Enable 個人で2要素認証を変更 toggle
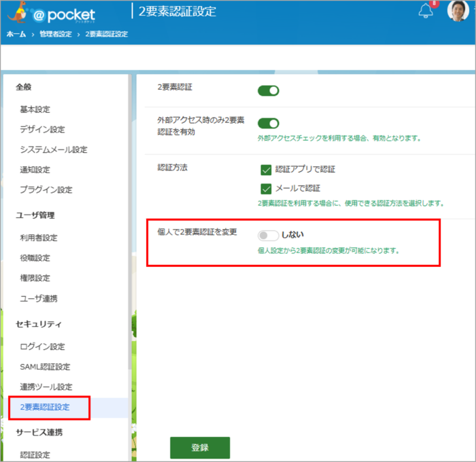This screenshot has width=476, height=462. click(x=269, y=235)
